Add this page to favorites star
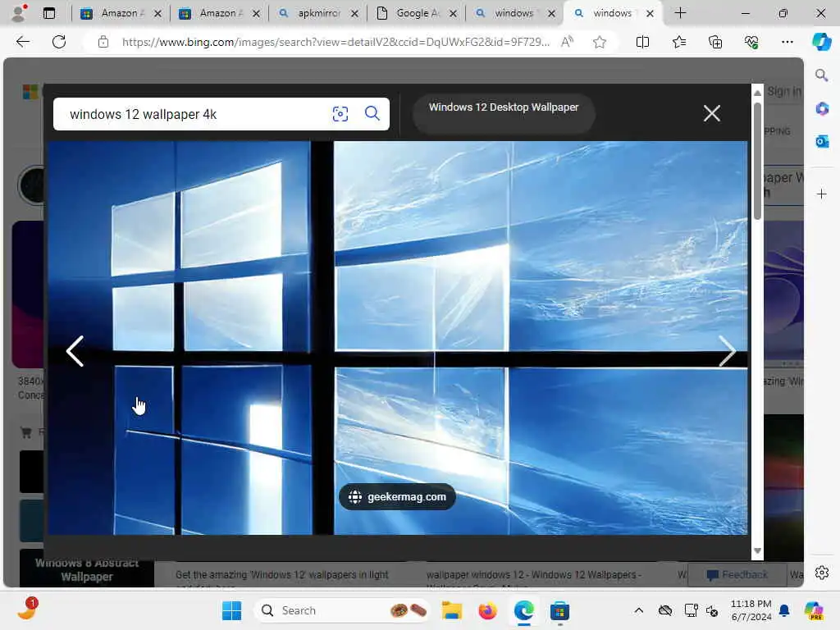 600,42
